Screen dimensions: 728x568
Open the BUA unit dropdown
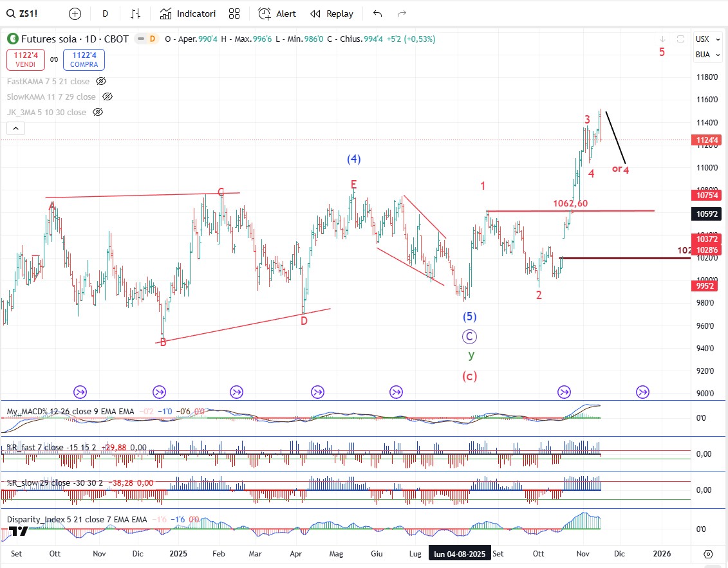tap(702, 55)
